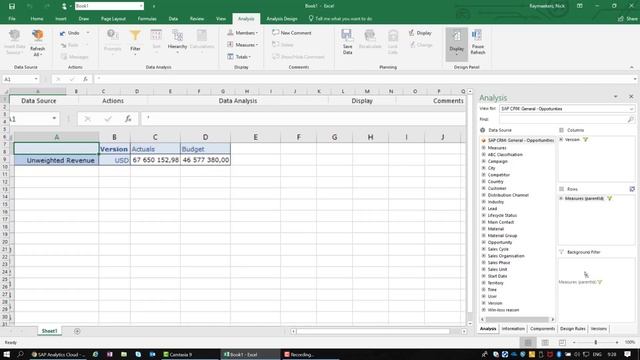The image size is (640, 360).
Task: Expand the Measures tree node
Action: tap(484, 148)
